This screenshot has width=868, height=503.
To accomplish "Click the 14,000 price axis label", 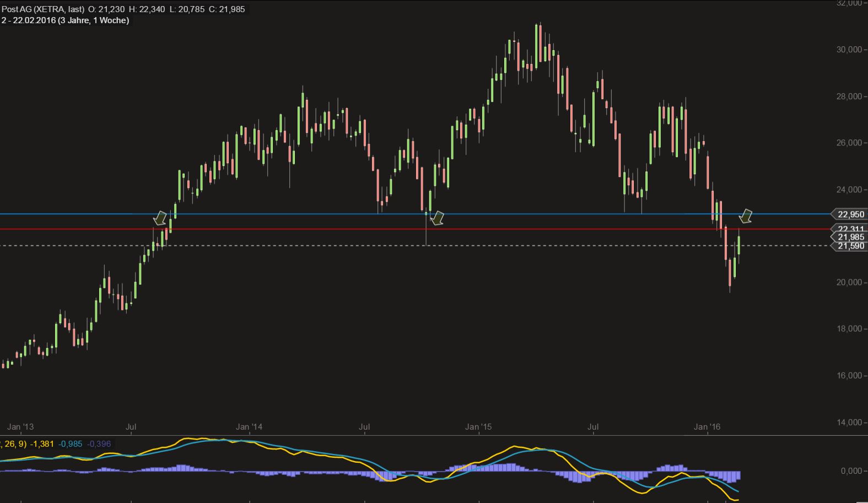I will pos(849,423).
